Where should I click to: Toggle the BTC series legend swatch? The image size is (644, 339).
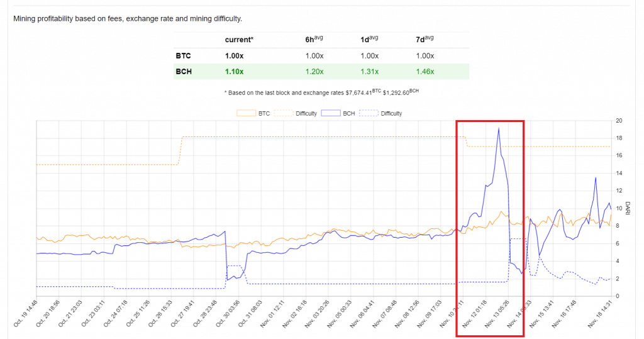click(246, 113)
